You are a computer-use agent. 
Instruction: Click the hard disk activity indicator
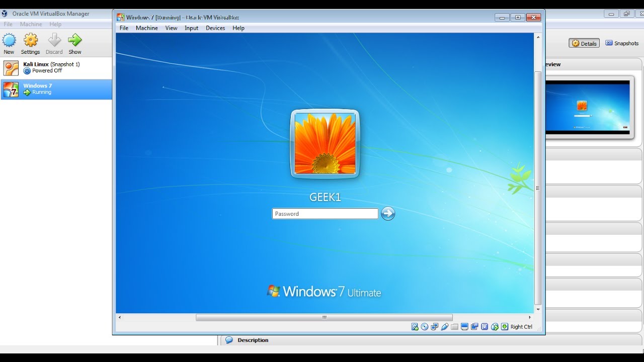point(415,327)
